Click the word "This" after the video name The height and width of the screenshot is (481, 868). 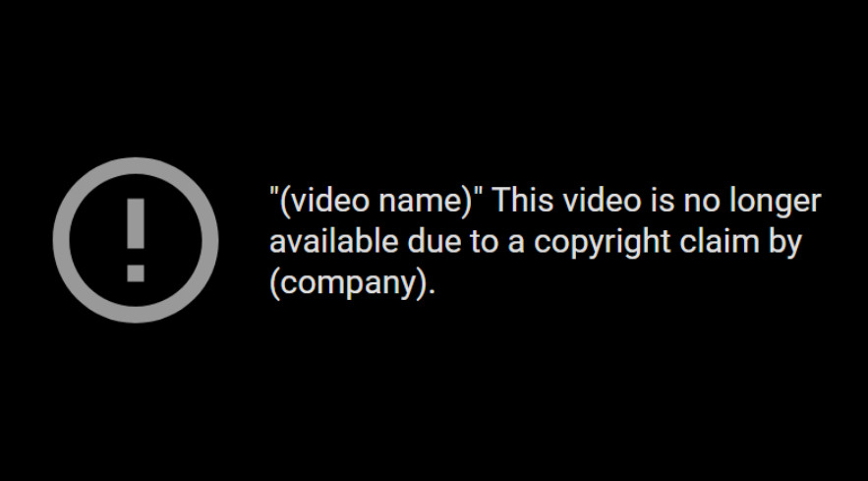(x=523, y=200)
